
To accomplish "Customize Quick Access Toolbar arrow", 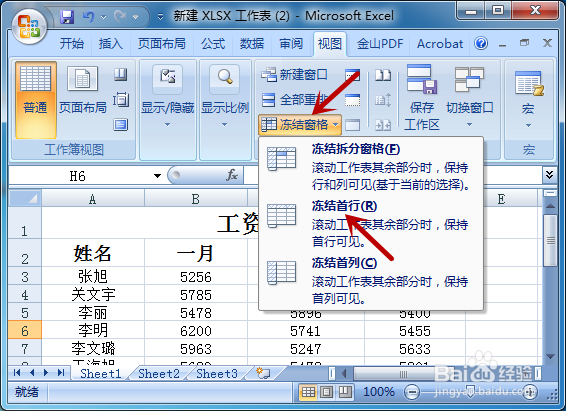I will tap(160, 17).
